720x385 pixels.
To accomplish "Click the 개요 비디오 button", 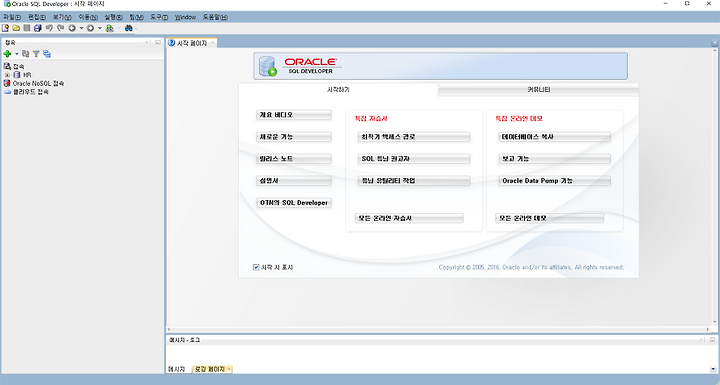I will 294,115.
